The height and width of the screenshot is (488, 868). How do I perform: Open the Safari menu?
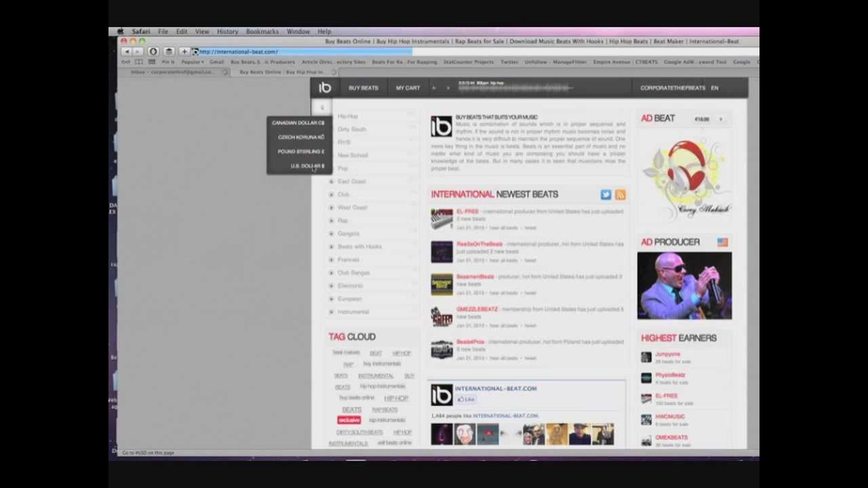point(141,31)
